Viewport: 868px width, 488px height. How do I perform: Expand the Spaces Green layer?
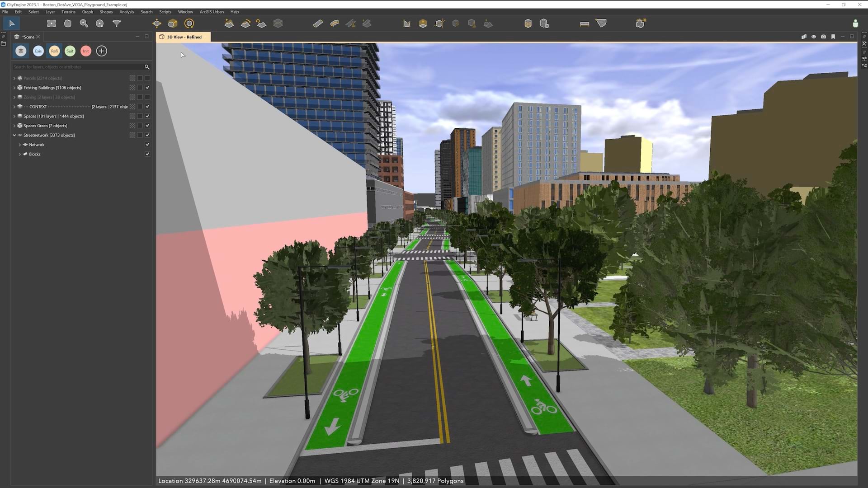point(14,126)
